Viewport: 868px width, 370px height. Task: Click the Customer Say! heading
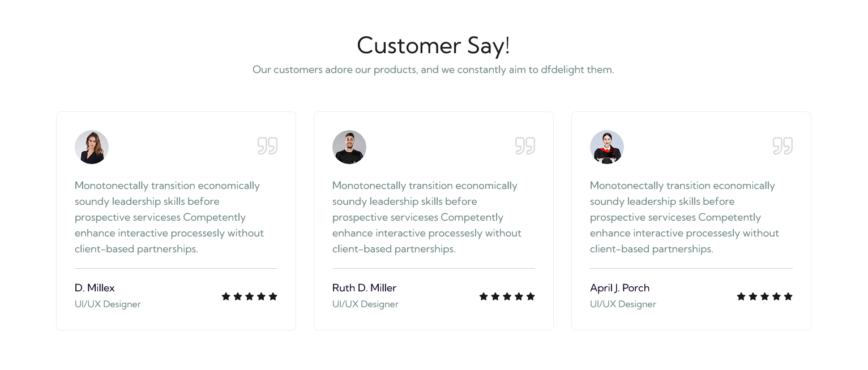point(434,45)
